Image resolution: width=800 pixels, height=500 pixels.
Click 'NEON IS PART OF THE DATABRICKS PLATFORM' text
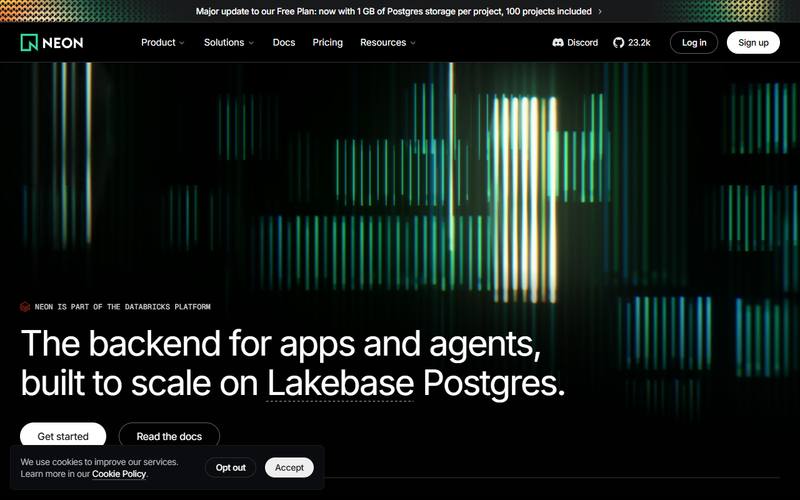pos(122,307)
